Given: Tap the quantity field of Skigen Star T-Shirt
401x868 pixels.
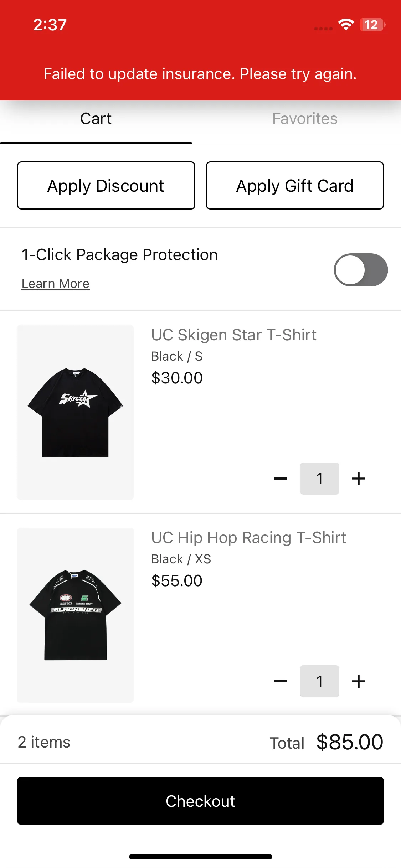Looking at the screenshot, I should (319, 479).
